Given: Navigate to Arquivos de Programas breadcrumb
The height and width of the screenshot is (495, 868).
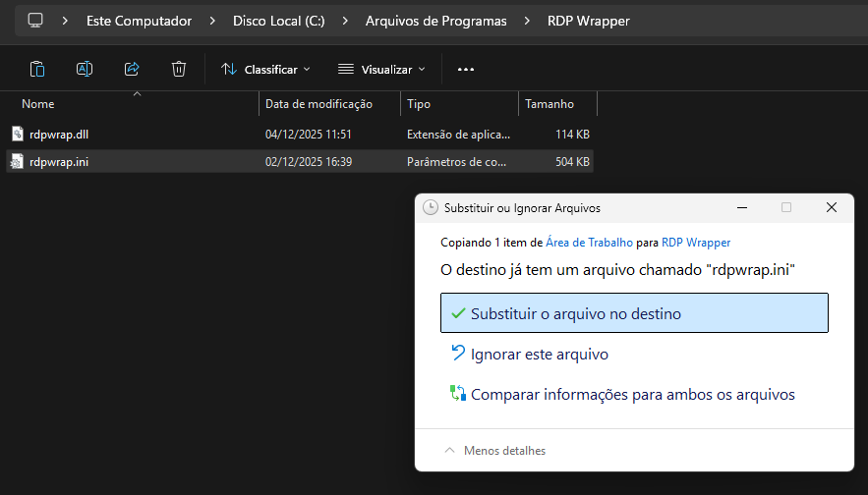Looking at the screenshot, I should point(435,21).
